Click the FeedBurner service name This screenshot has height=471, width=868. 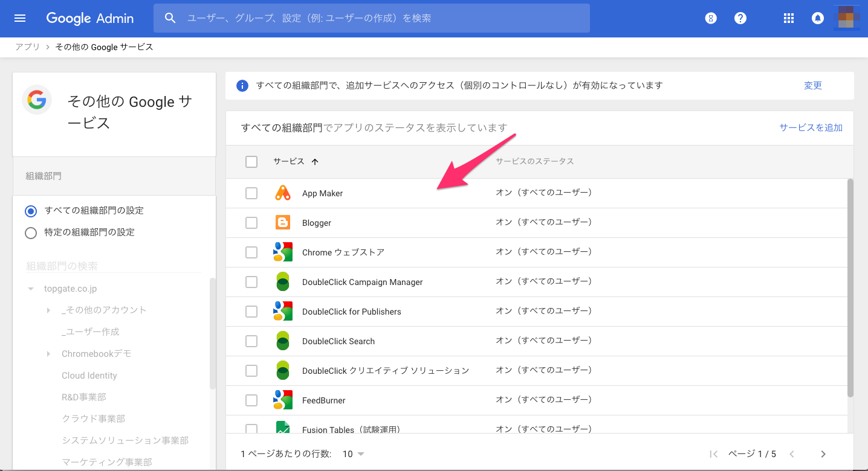[x=324, y=400]
